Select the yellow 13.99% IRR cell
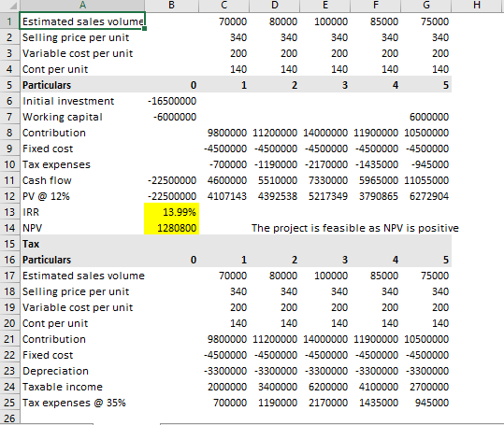Screen dimensions: 504x425 click(x=172, y=212)
